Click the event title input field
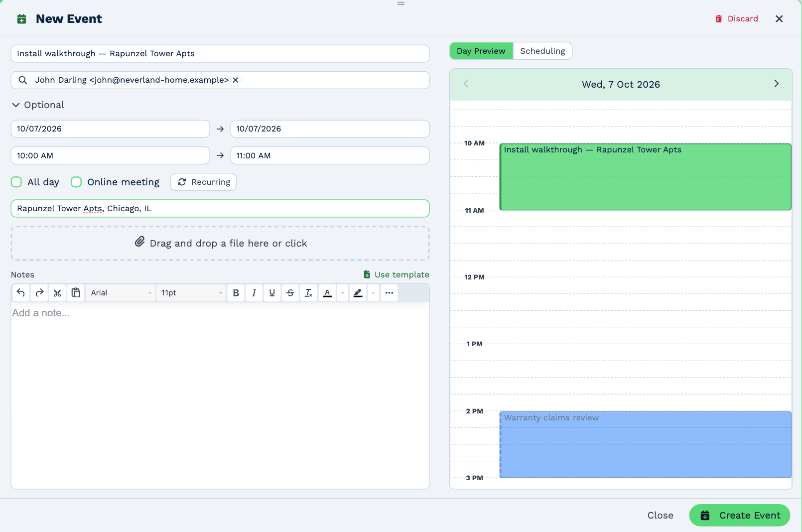 (220, 54)
